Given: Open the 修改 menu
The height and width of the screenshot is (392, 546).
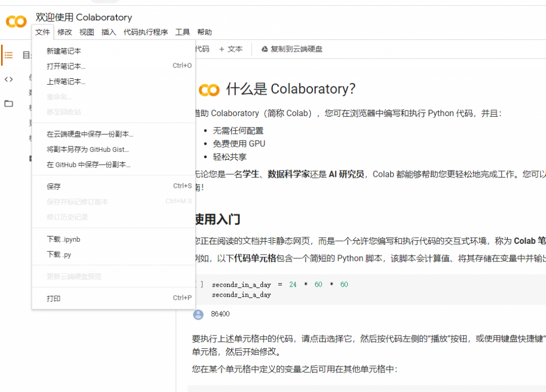Looking at the screenshot, I should click(x=65, y=32).
